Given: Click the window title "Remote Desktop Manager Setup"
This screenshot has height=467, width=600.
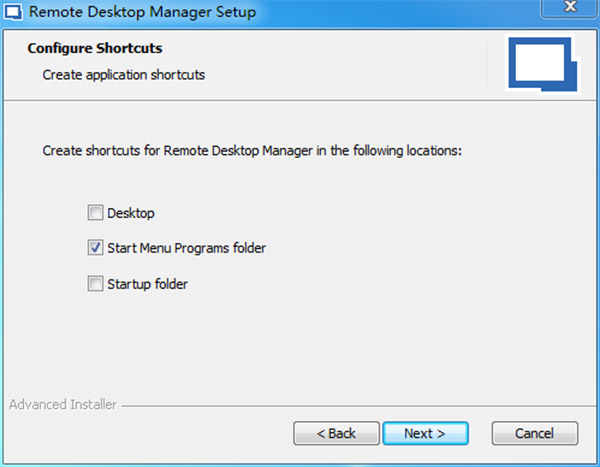Looking at the screenshot, I should click(142, 13).
